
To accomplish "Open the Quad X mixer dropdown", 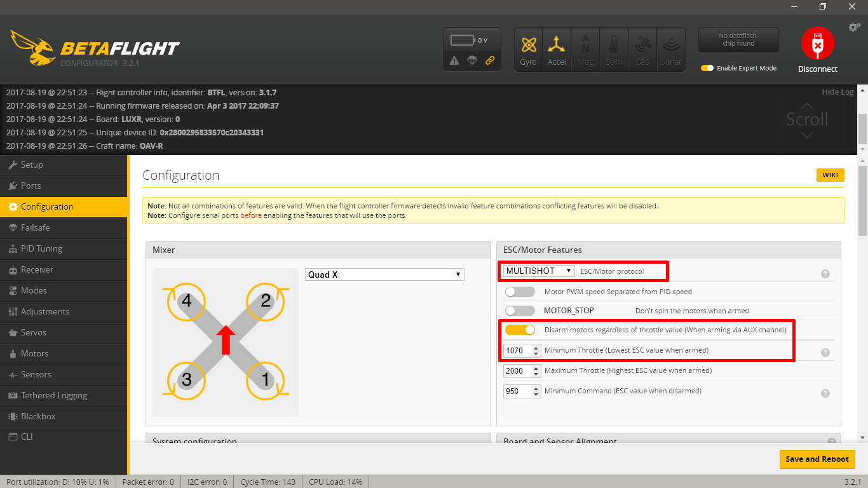I will pyautogui.click(x=384, y=274).
